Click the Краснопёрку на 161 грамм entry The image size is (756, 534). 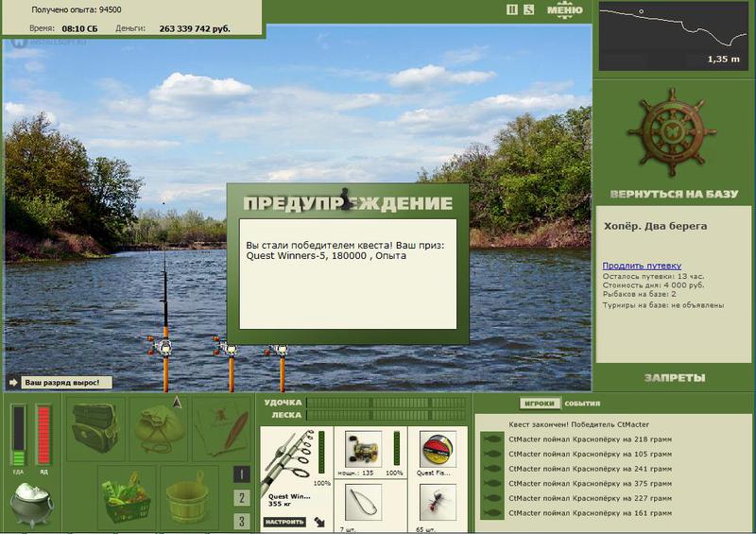point(590,513)
